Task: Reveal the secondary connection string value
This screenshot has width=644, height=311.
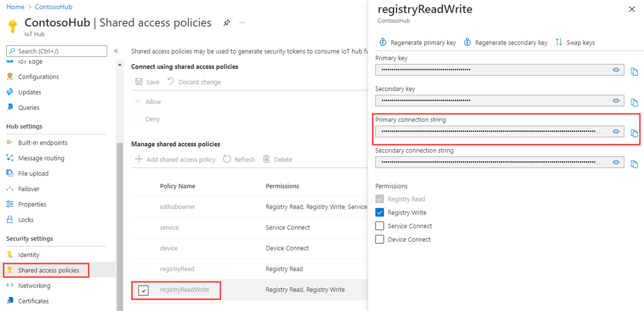Action: point(616,162)
